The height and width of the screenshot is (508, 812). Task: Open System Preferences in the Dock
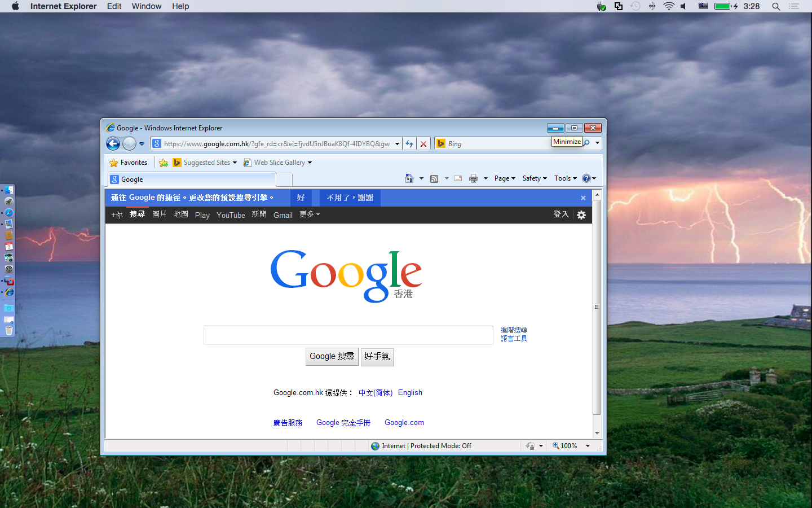(9, 269)
